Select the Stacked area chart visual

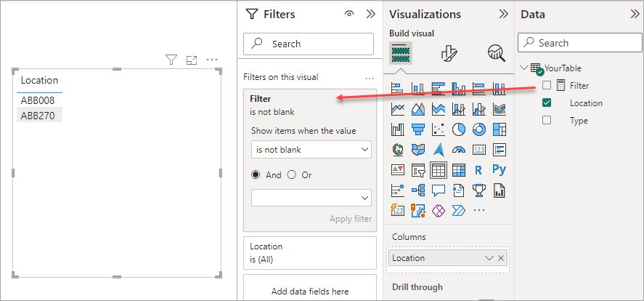[x=439, y=108]
